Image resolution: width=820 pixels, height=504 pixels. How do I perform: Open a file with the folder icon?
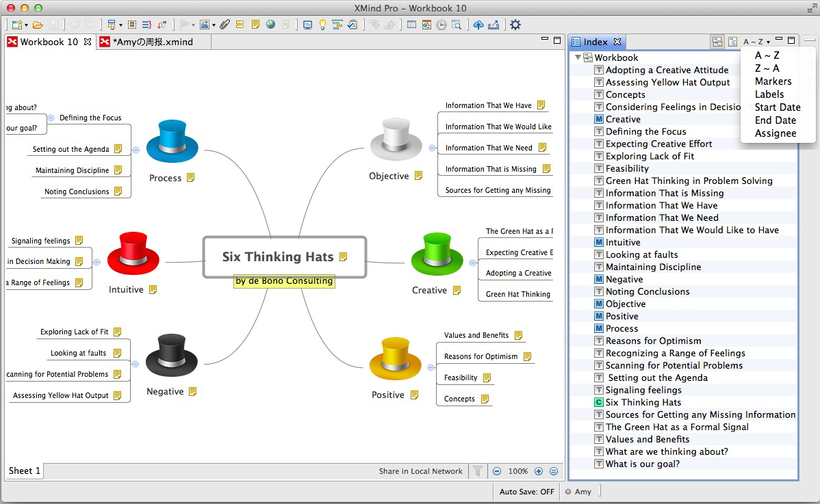point(38,25)
